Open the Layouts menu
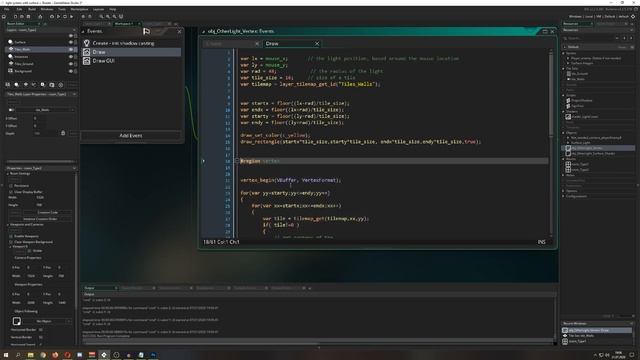The width and height of the screenshot is (640, 360). coord(98,9)
